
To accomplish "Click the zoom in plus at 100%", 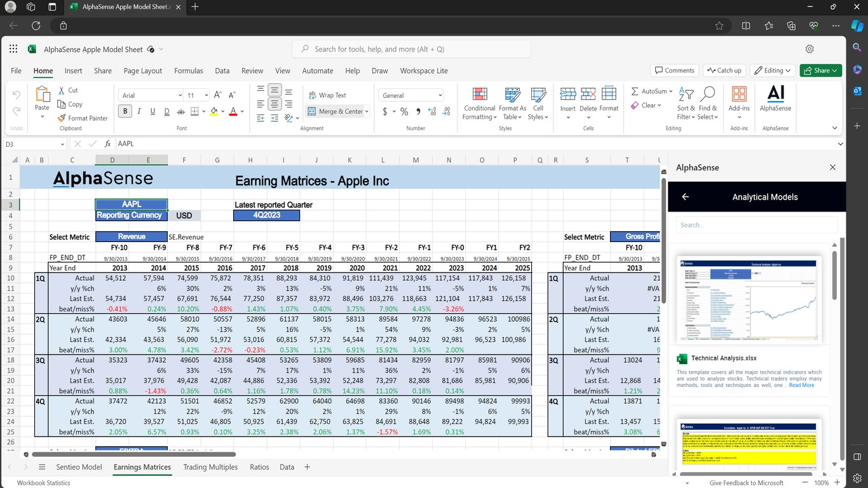I will click(839, 483).
